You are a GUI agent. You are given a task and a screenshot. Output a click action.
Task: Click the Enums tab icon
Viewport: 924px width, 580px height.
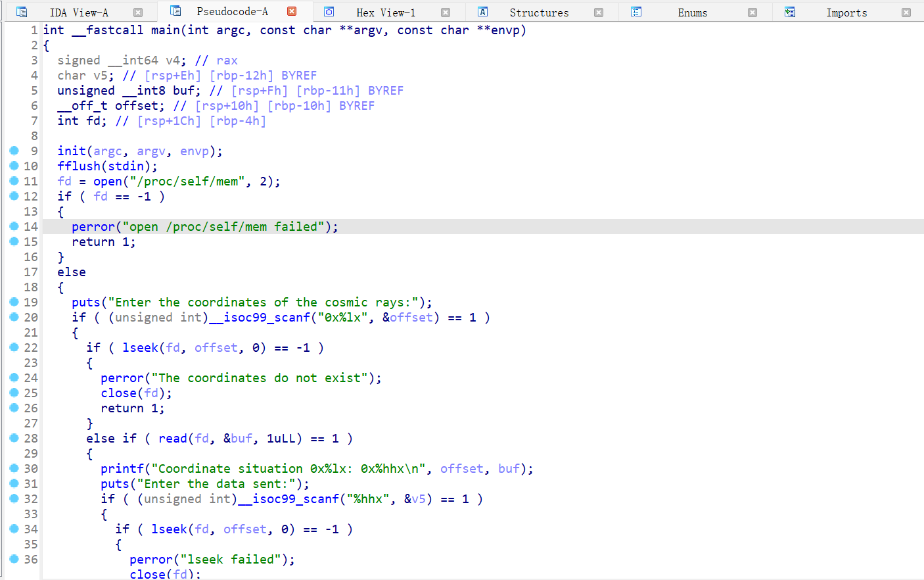[x=636, y=12]
